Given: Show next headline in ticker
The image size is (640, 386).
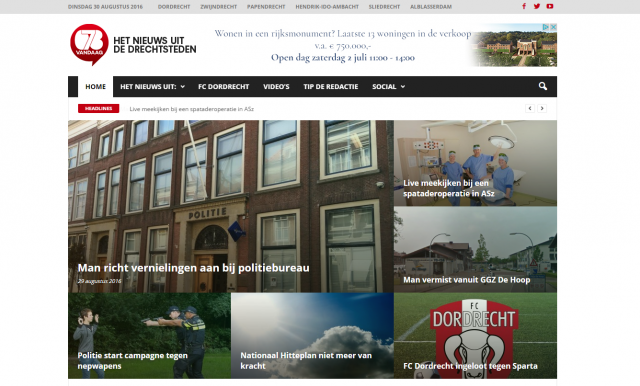Looking at the screenshot, I should (x=542, y=109).
